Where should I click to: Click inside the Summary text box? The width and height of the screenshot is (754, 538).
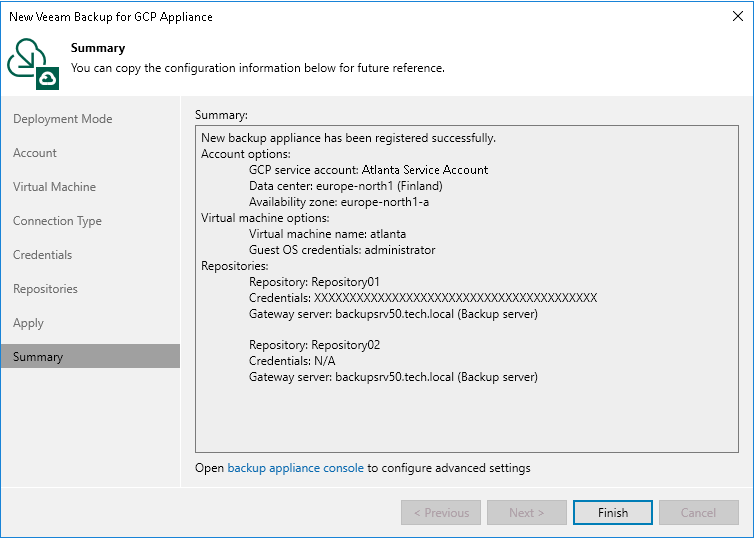point(466,289)
